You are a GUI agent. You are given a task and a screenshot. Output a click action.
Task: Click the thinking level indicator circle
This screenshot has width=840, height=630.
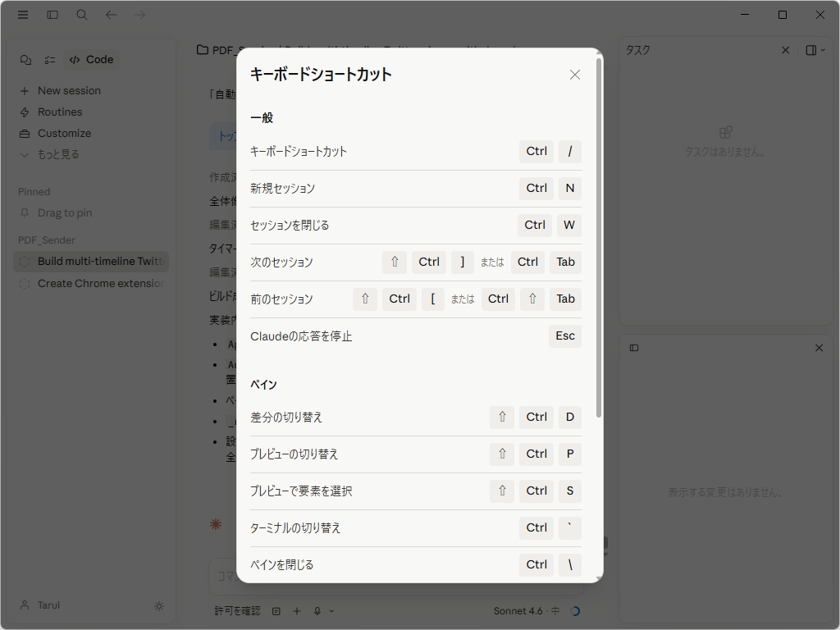[575, 610]
